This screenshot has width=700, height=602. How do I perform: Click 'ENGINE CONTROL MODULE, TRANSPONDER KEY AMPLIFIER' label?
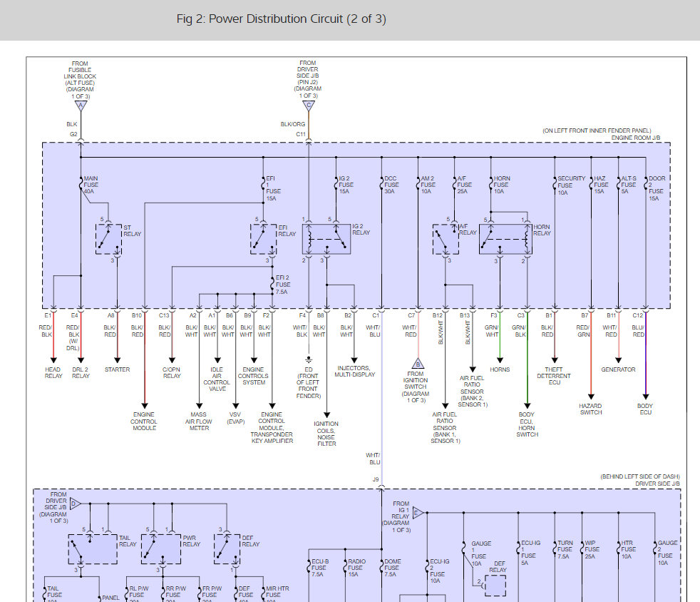[x=272, y=428]
